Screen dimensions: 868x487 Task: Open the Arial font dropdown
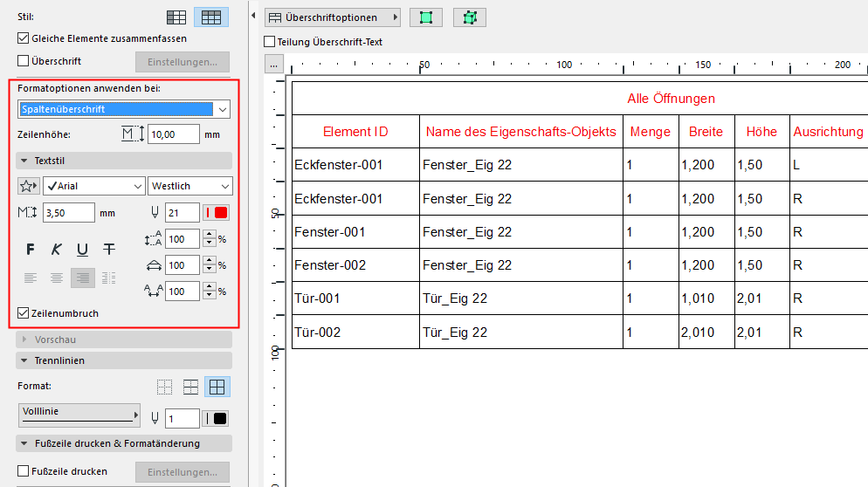(x=94, y=186)
